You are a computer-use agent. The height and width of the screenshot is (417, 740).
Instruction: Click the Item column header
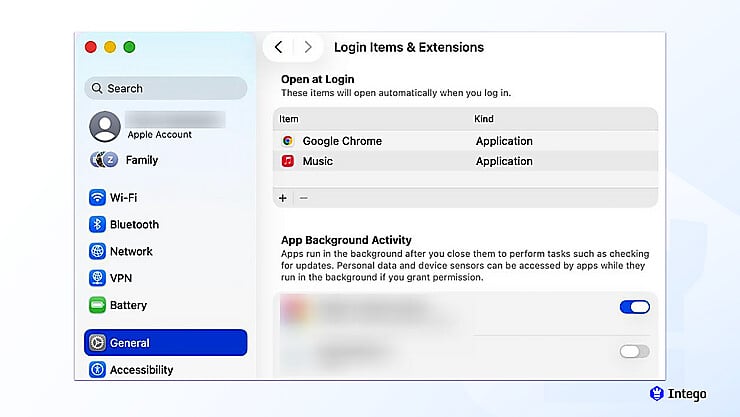pyautogui.click(x=288, y=119)
